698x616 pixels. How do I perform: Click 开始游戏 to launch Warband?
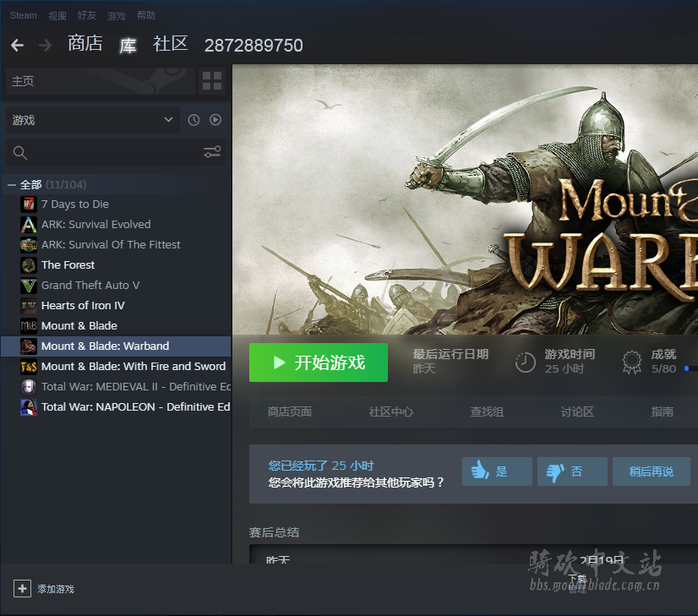[319, 363]
